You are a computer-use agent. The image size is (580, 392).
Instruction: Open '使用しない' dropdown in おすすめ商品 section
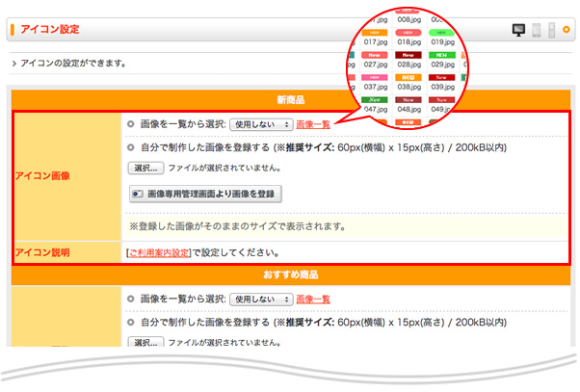(260, 299)
